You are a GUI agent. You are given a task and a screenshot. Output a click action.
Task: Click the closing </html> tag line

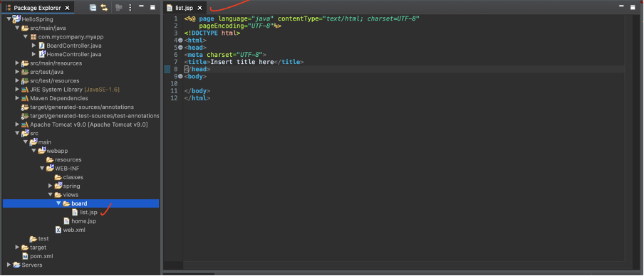[197, 98]
